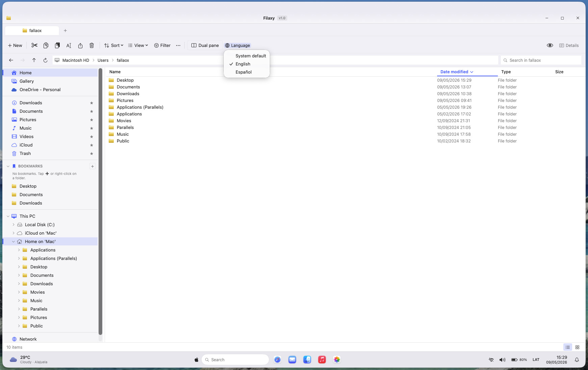The image size is (588, 370).
Task: Click the Rename icon in toolbar
Action: pyautogui.click(x=69, y=45)
